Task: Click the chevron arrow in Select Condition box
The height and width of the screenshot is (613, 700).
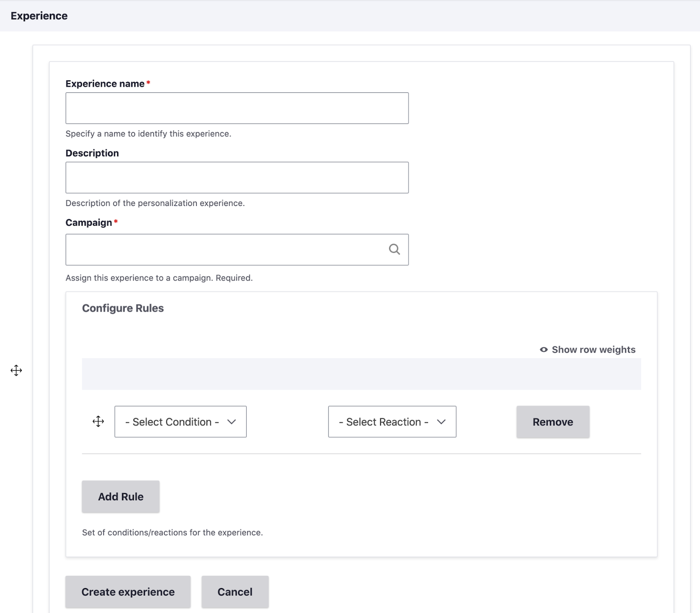Action: pyautogui.click(x=232, y=422)
